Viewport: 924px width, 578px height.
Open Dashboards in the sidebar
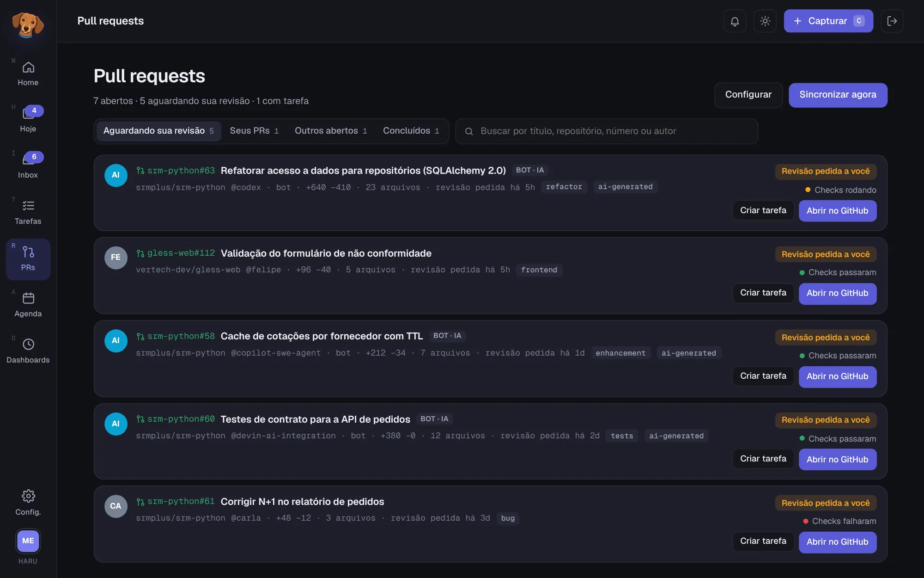[28, 351]
